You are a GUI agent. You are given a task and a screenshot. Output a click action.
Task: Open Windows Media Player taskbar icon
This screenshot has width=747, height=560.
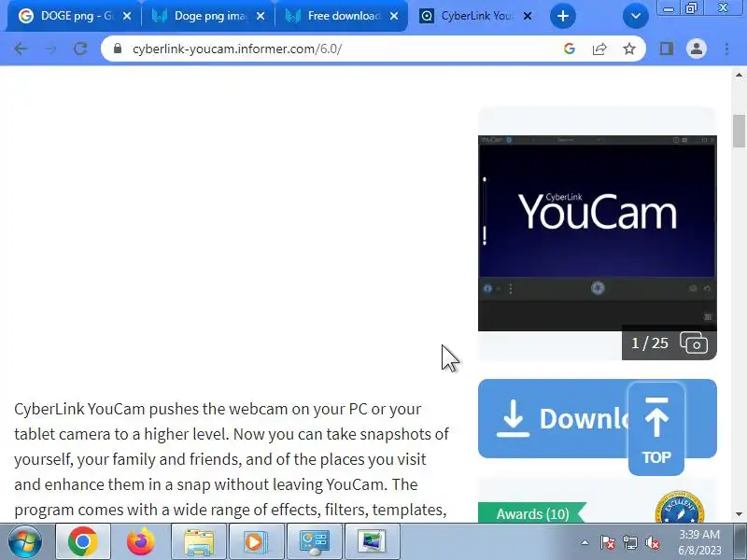pos(256,542)
